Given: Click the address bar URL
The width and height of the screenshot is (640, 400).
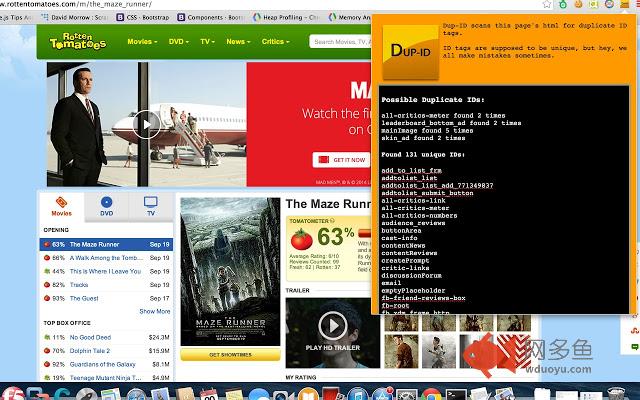Looking at the screenshot, I should click(x=76, y=4).
